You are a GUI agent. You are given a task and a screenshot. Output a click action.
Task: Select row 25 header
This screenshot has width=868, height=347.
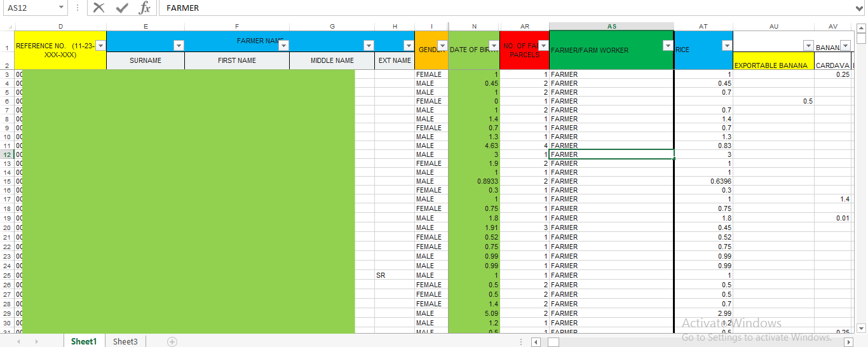[7, 275]
